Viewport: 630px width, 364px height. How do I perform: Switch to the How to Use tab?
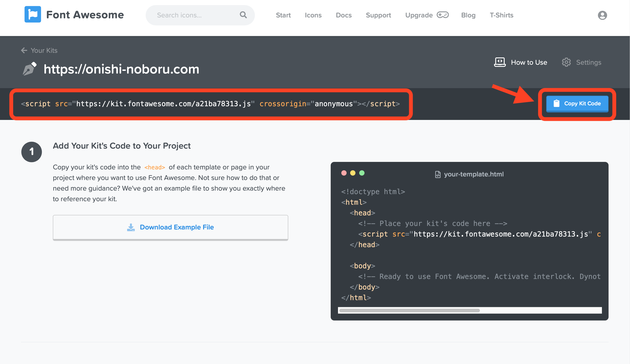(x=529, y=63)
